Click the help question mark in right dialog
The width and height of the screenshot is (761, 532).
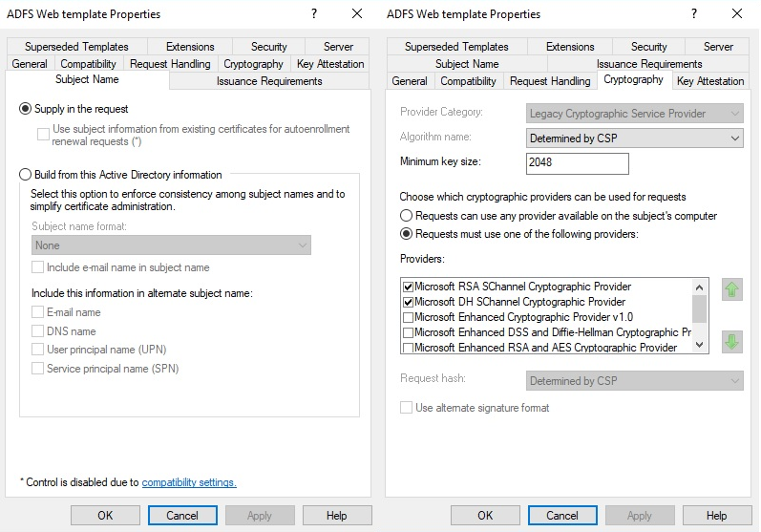694,13
